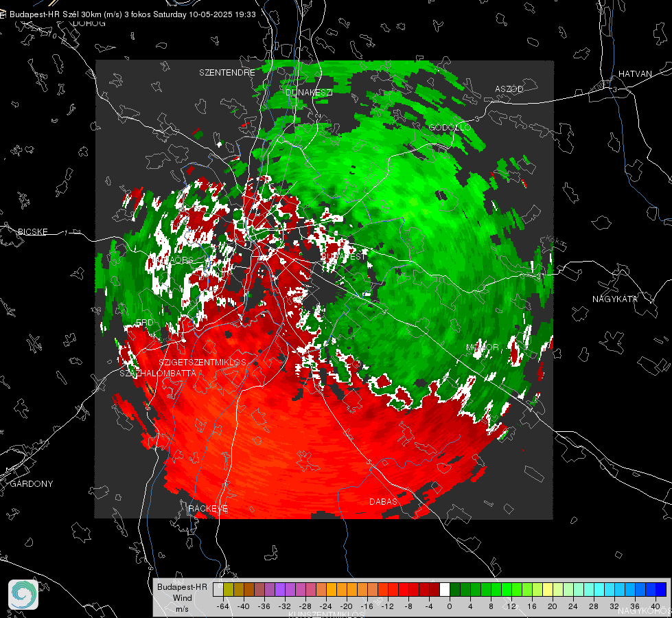Click the BUDAPEST city label

click(x=344, y=256)
